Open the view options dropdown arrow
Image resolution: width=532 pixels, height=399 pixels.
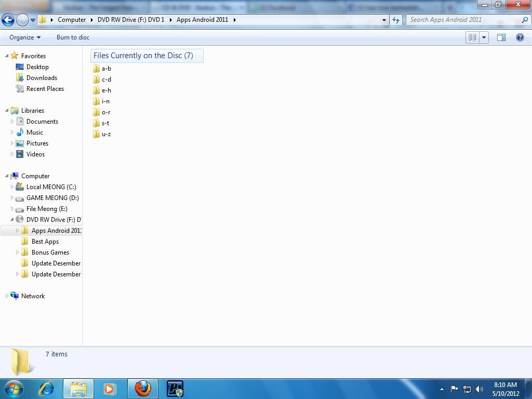pyautogui.click(x=484, y=37)
